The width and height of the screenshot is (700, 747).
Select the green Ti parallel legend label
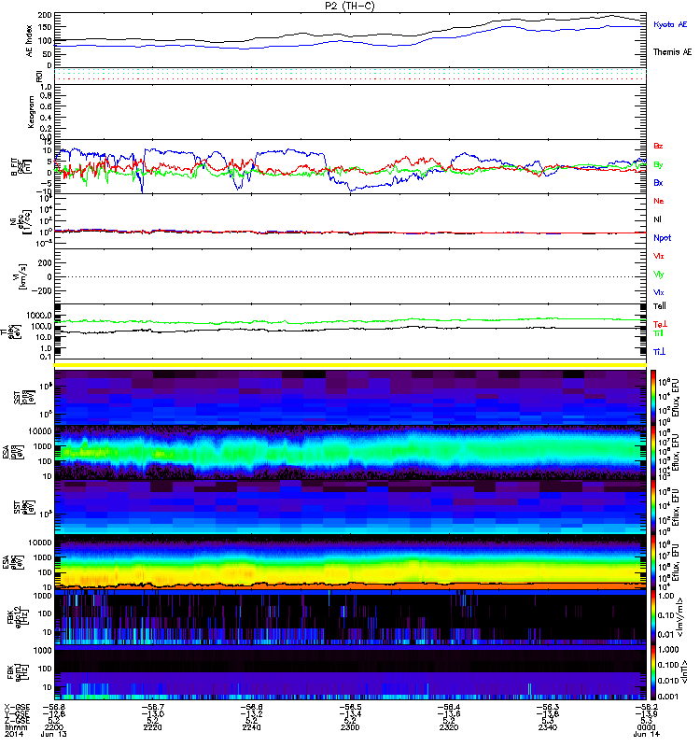[x=658, y=333]
